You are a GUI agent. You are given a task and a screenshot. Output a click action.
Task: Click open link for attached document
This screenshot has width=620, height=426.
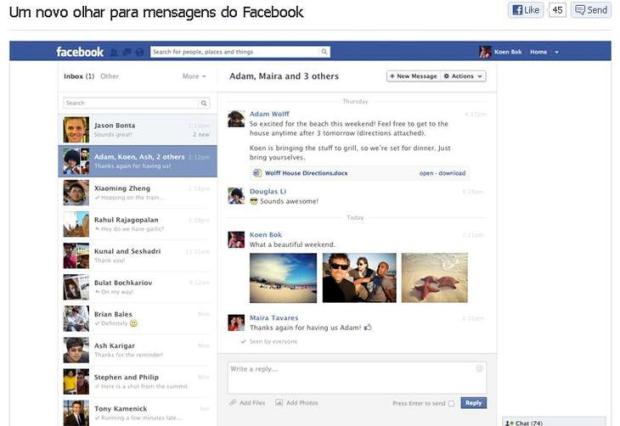click(x=426, y=173)
